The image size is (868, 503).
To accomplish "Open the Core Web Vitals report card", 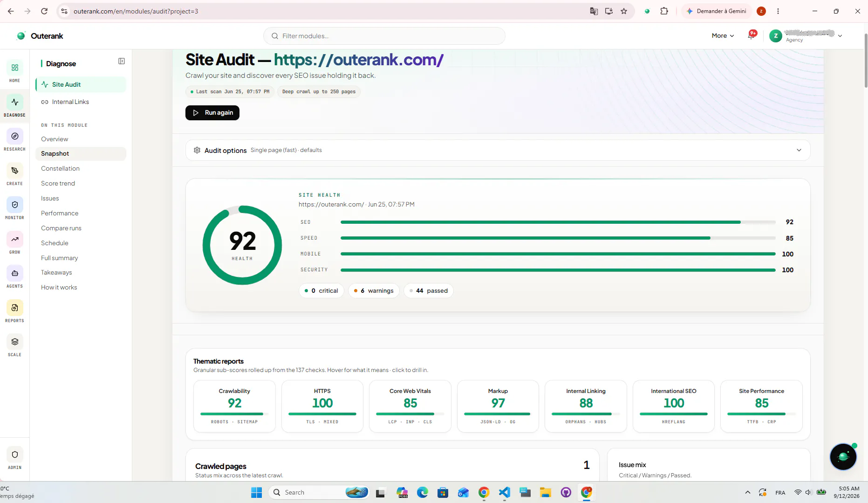I will [x=410, y=407].
